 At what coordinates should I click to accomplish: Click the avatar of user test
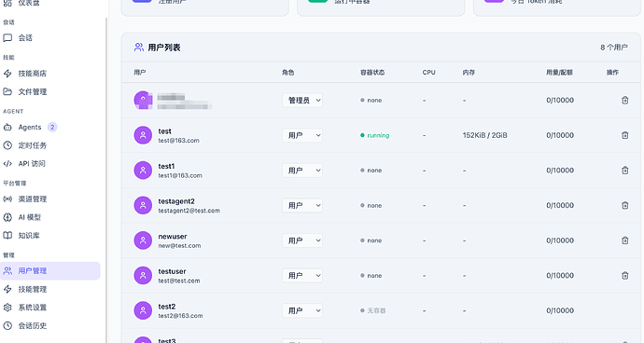[x=143, y=135]
